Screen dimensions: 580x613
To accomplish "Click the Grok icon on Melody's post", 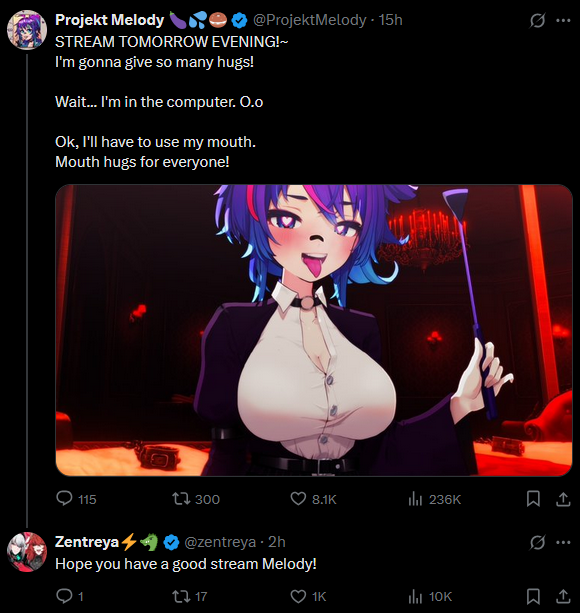I will point(537,20).
